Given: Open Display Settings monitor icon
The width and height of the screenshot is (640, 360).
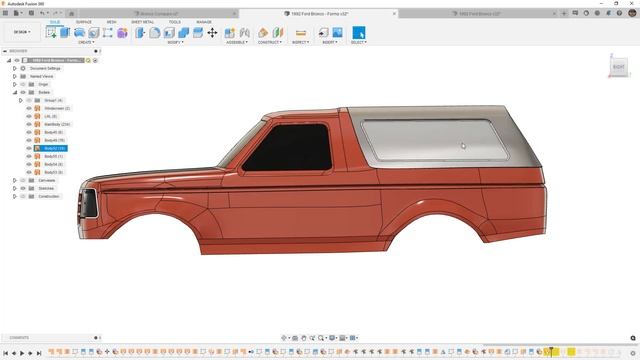Looking at the screenshot, I should tap(332, 338).
